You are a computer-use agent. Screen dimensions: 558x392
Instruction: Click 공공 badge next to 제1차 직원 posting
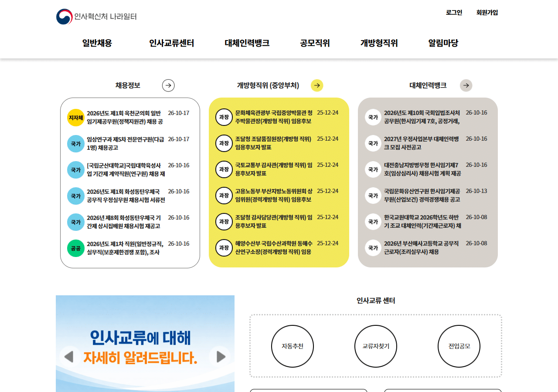[76, 248]
